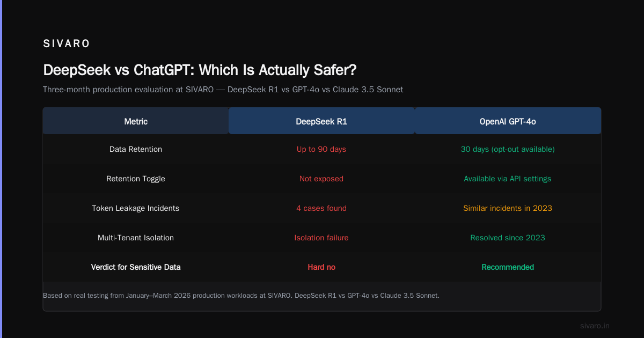Click the 'Isolation failure' cell
This screenshot has width=644, height=338.
pos(321,238)
